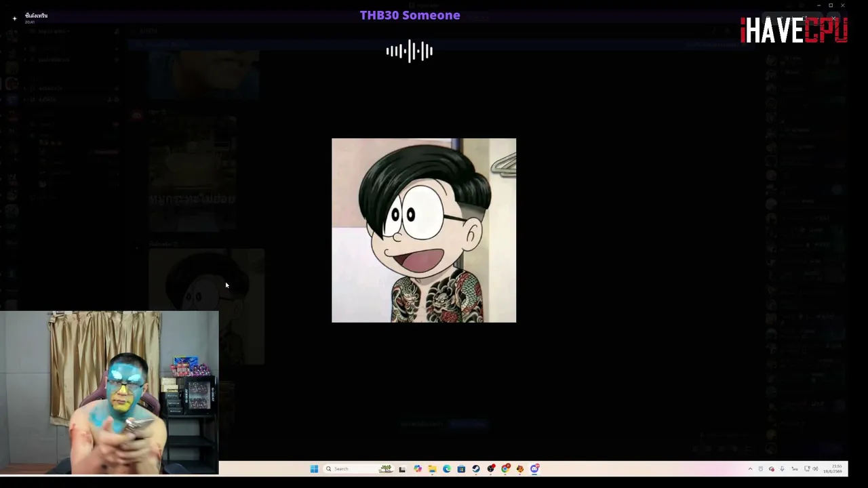Open the network display icon in system tray
The width and height of the screenshot is (868, 488).
point(807,469)
